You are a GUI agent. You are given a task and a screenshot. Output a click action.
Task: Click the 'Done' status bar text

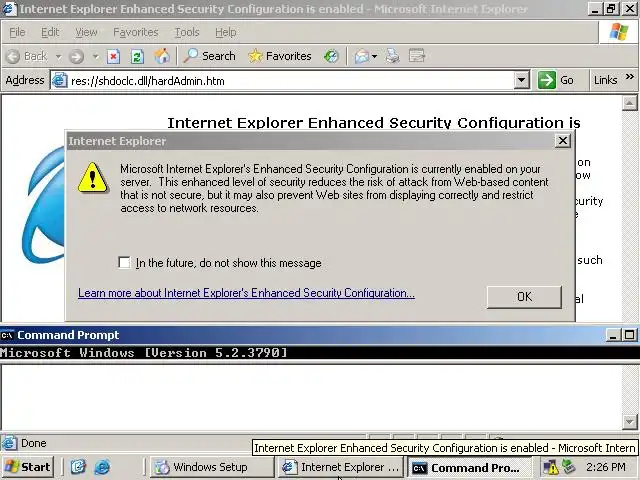pos(33,443)
